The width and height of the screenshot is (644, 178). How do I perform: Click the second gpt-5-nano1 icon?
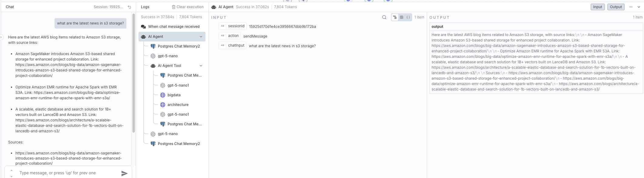[x=163, y=114]
